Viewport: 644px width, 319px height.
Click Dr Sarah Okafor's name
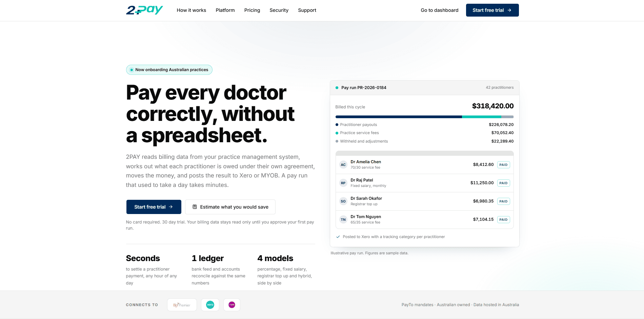(x=366, y=198)
